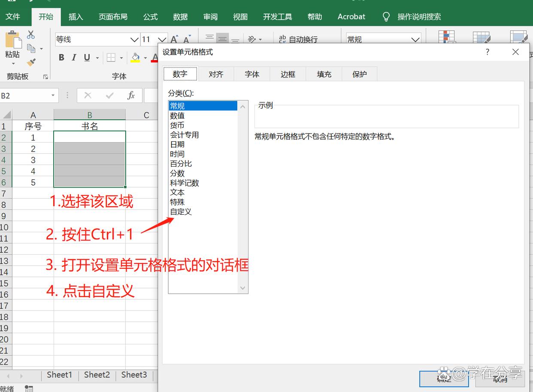Image resolution: width=533 pixels, height=392 pixels.
Task: Expand the Name Box dropdown arrow
Action: pos(53,96)
